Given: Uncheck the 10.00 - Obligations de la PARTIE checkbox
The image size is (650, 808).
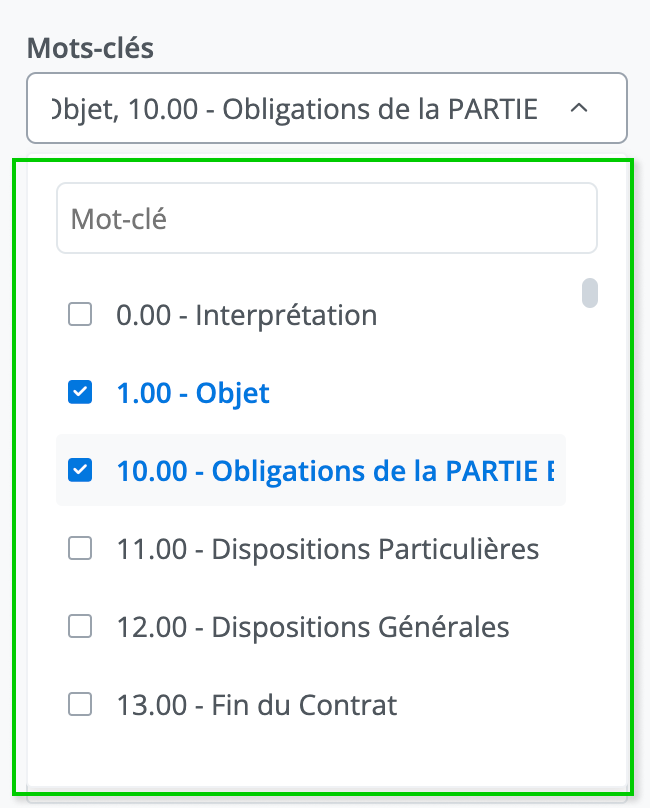Looking at the screenshot, I should coord(80,470).
